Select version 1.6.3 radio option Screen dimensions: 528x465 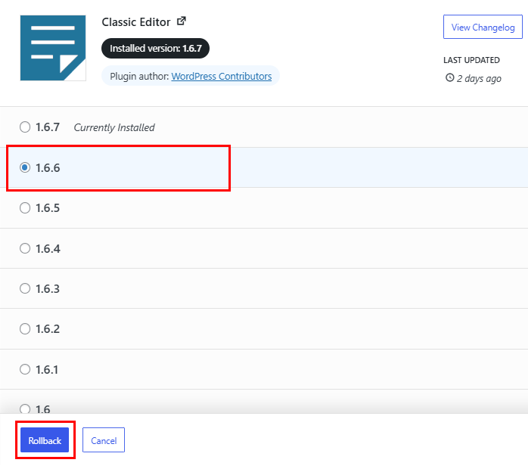pos(25,289)
